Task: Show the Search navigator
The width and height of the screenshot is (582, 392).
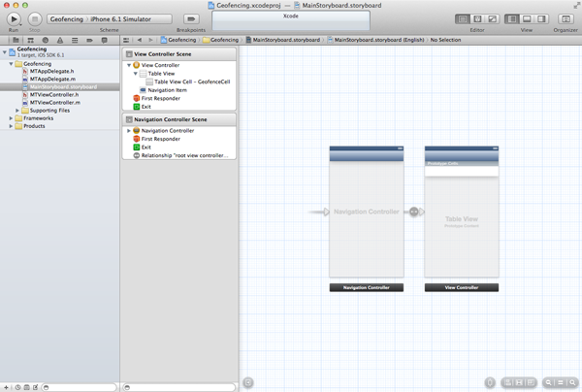Action: click(x=46, y=40)
